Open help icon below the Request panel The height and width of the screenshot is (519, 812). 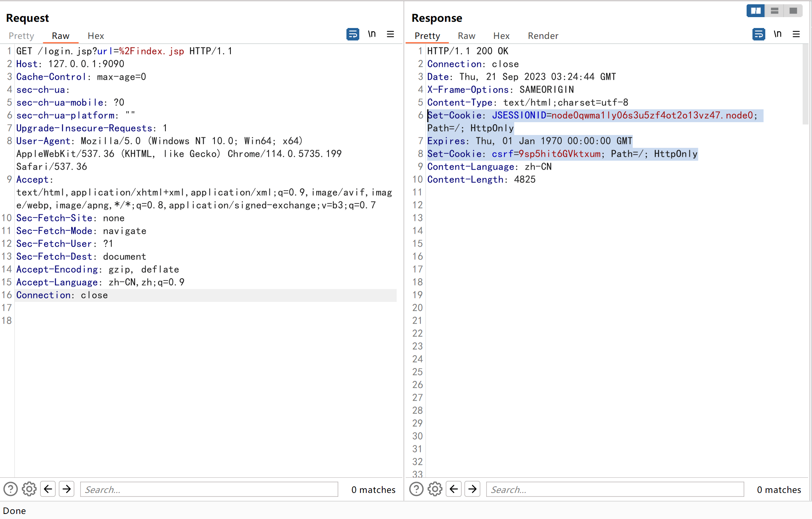pyautogui.click(x=11, y=489)
